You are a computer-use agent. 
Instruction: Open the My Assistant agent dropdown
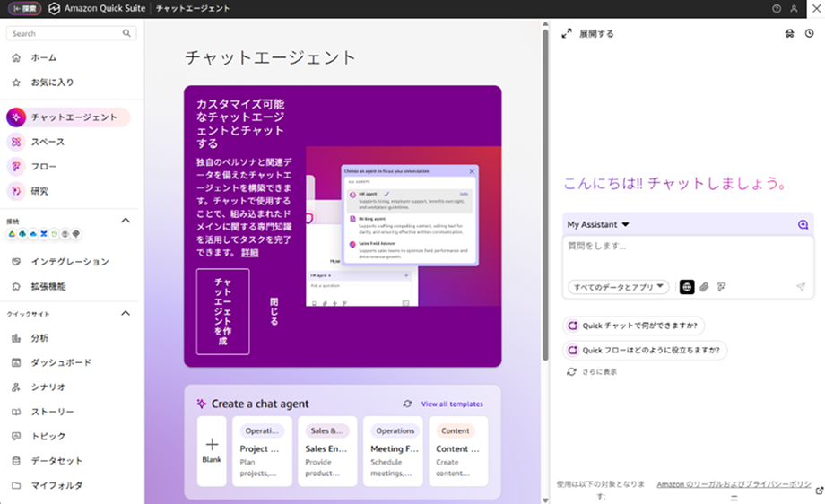[598, 225]
